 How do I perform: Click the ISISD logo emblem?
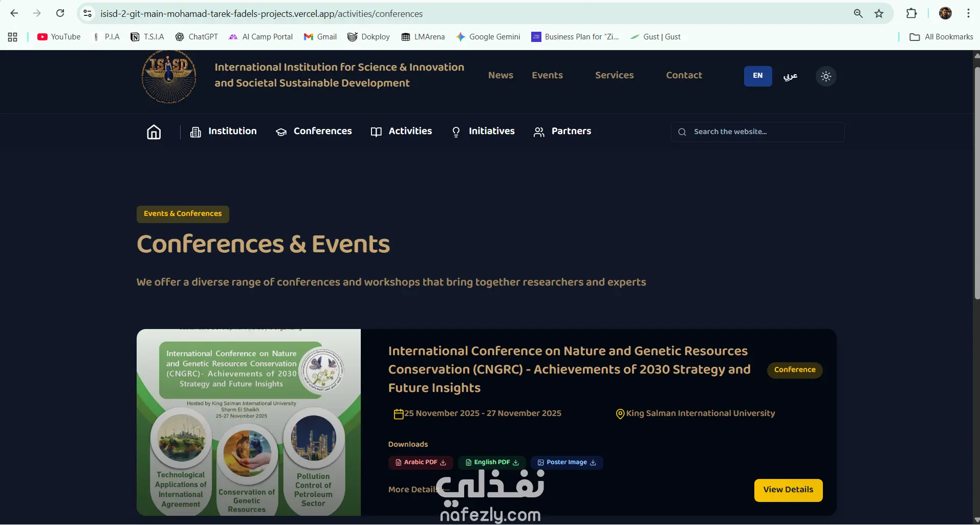(169, 77)
